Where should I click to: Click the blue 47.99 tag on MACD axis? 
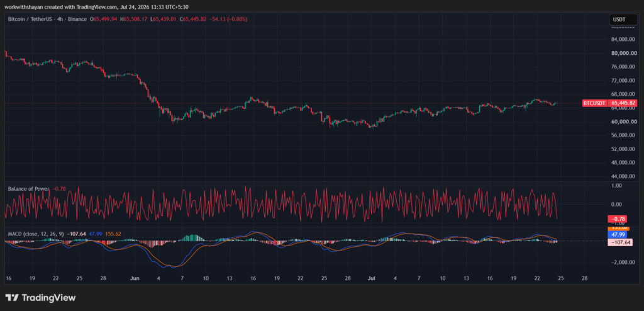click(617, 234)
